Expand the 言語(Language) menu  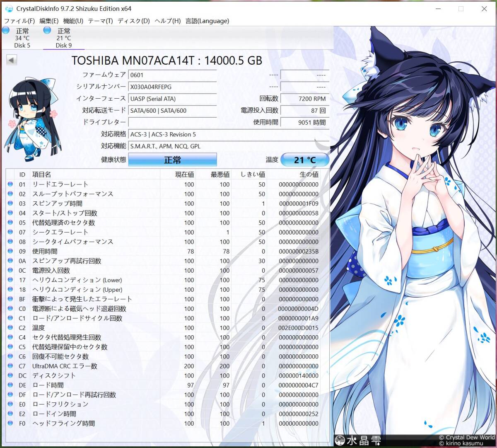point(207,21)
